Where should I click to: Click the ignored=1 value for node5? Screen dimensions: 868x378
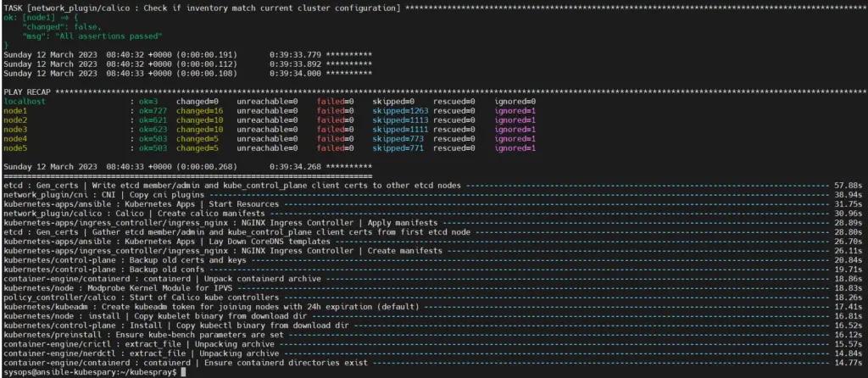pyautogui.click(x=516, y=148)
